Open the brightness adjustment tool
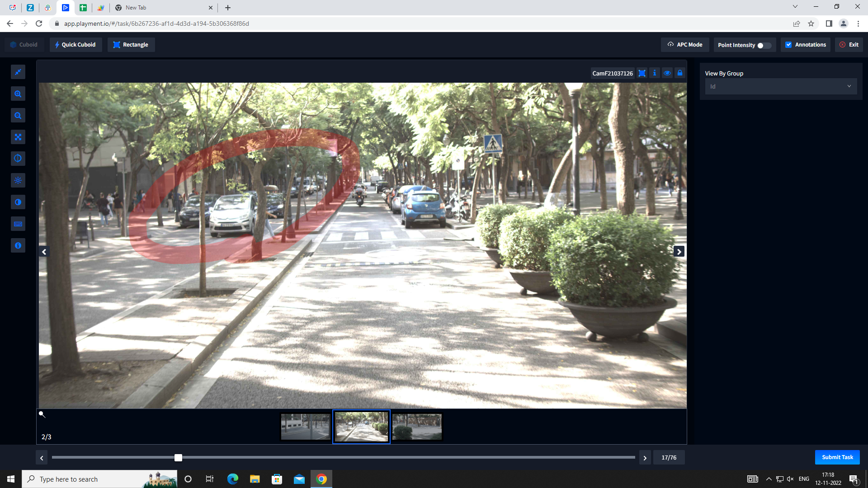This screenshot has height=488, width=868. tap(18, 180)
